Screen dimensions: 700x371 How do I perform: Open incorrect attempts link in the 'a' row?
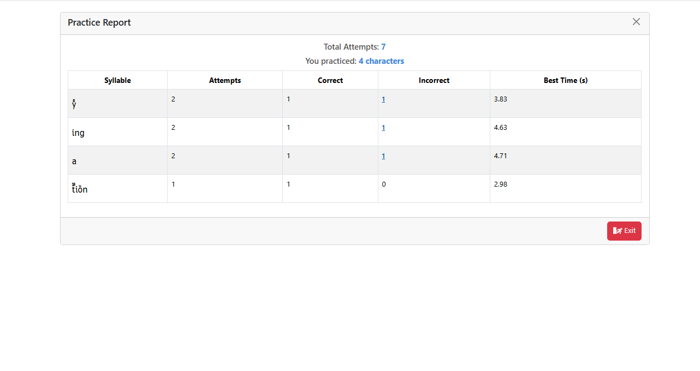383,156
